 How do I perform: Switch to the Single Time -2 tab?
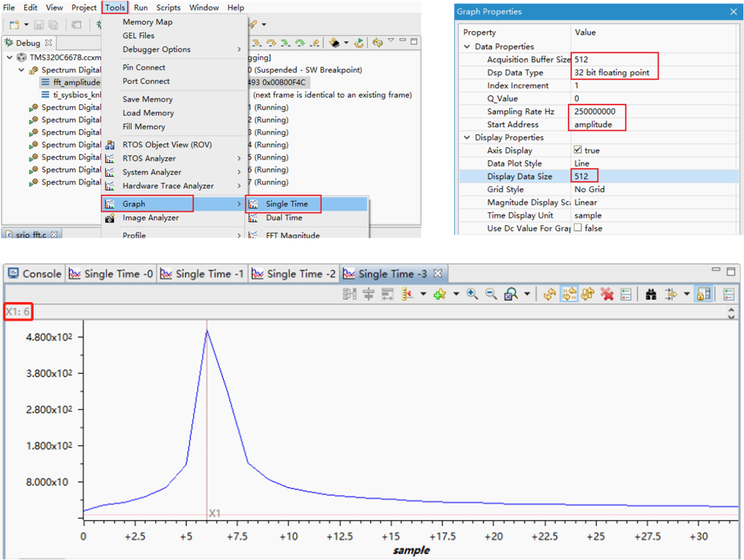(294, 274)
